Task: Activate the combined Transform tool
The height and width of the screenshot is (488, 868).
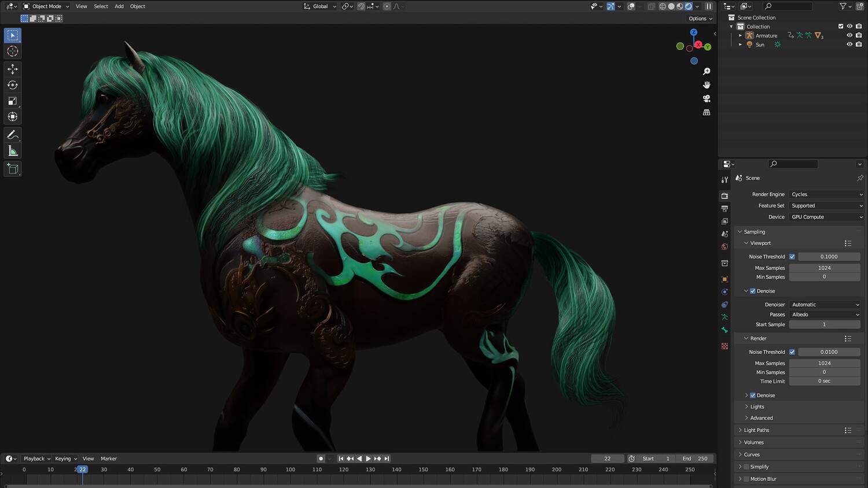Action: click(13, 117)
